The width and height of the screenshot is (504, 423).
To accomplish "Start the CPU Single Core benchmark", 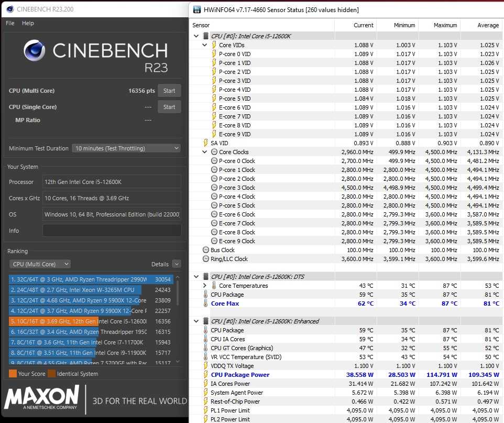I will coord(169,107).
